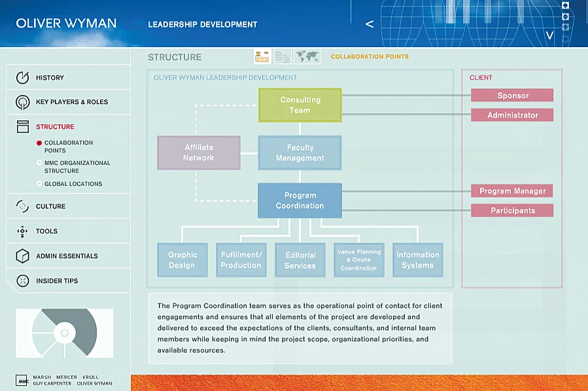The image size is (588, 391).
Task: Click the MMC logo at bottom left
Action: (22, 380)
